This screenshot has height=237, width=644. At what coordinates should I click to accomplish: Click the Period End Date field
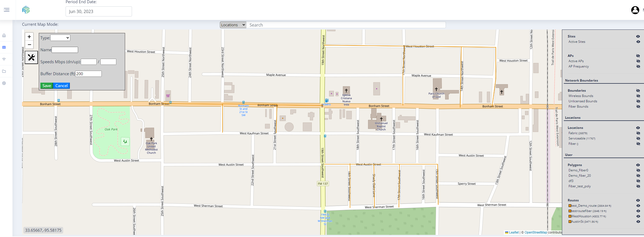pos(99,11)
